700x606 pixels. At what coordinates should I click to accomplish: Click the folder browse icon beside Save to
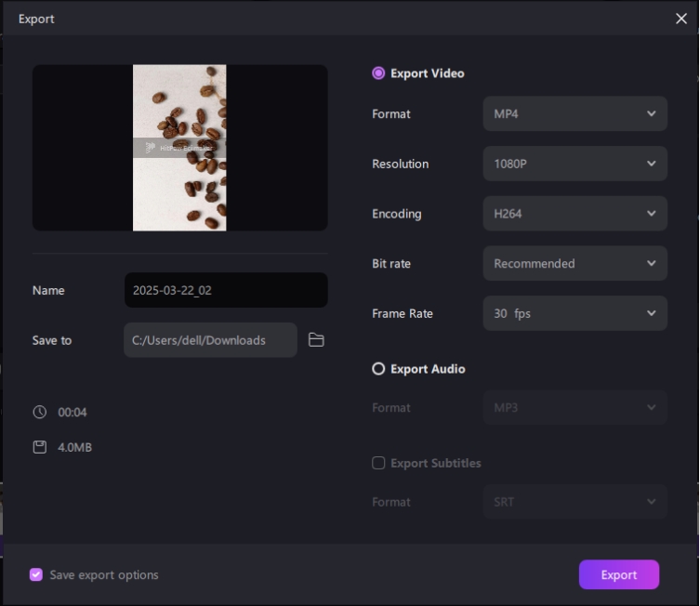316,340
